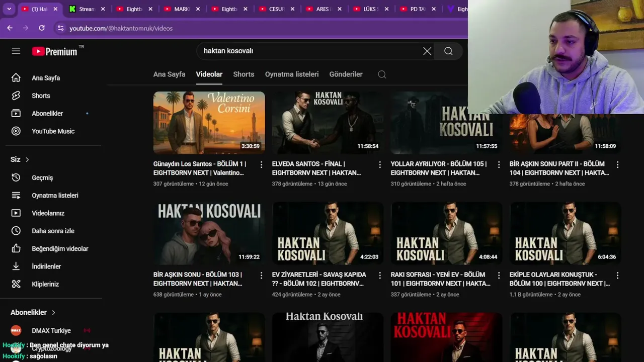The image size is (644, 362).
Task: Go back with the browser back arrow
Action: coord(10,28)
